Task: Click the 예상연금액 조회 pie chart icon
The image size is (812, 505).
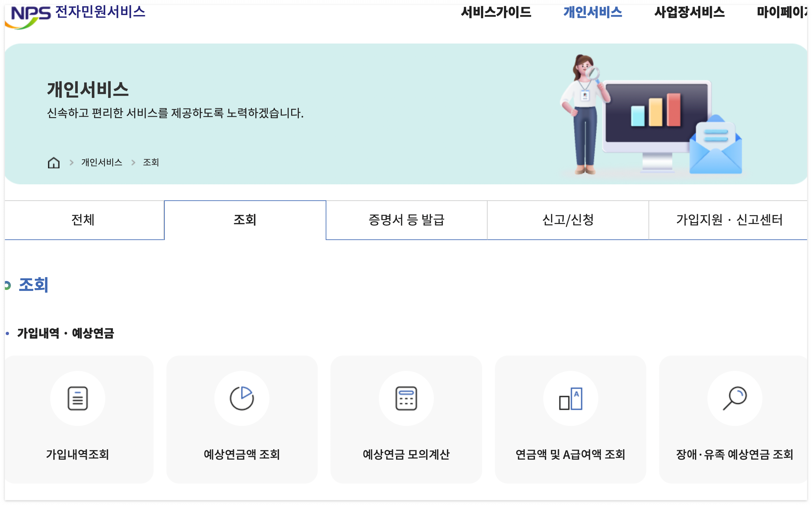Action: (242, 398)
